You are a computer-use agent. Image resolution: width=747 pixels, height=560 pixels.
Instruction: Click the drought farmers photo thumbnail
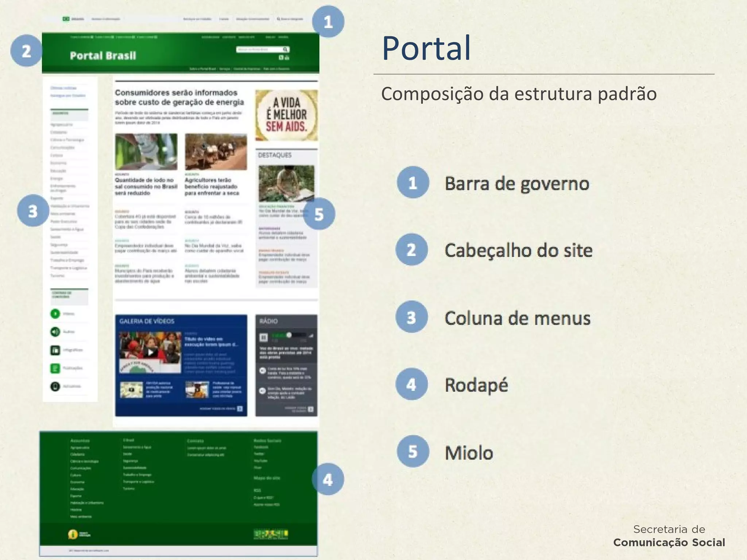click(216, 152)
